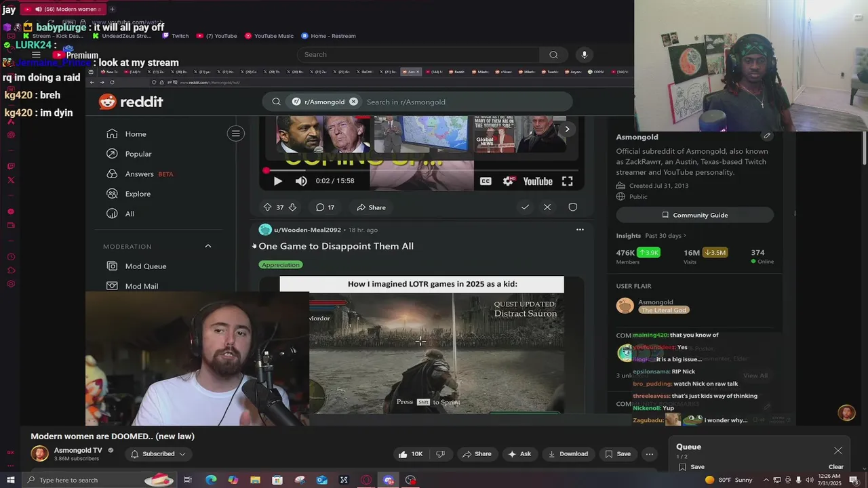Share the Reddit post
Viewport: 868px width, 488px height.
coord(371,207)
